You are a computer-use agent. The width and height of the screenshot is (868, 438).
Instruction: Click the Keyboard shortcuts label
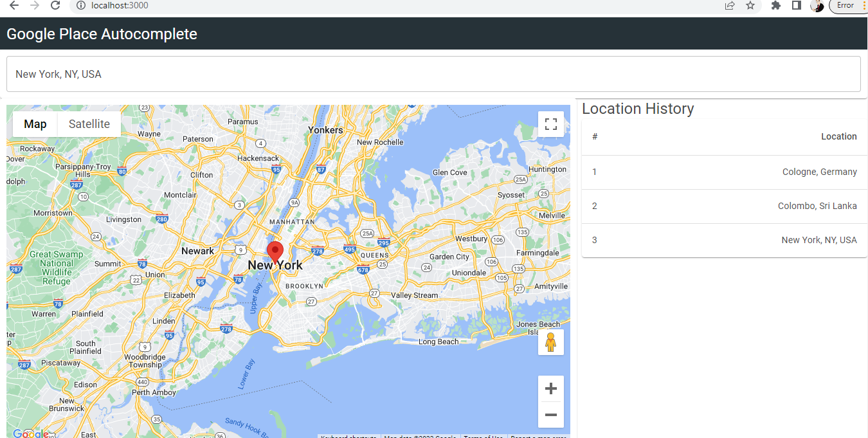coord(348,436)
